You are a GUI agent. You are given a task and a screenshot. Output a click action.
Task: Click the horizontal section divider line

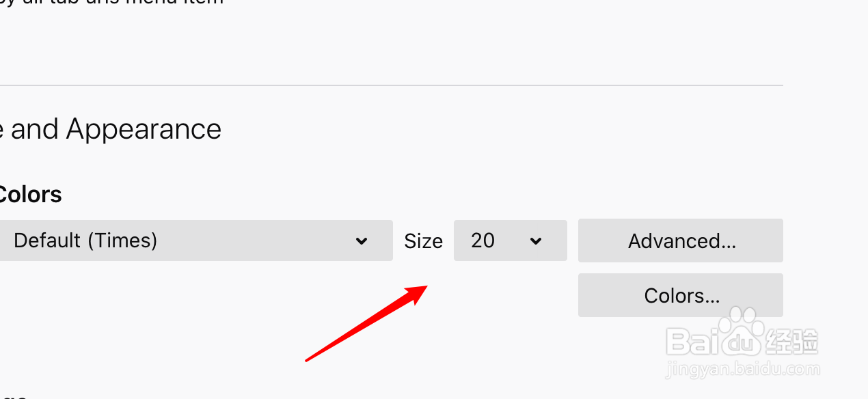click(392, 85)
